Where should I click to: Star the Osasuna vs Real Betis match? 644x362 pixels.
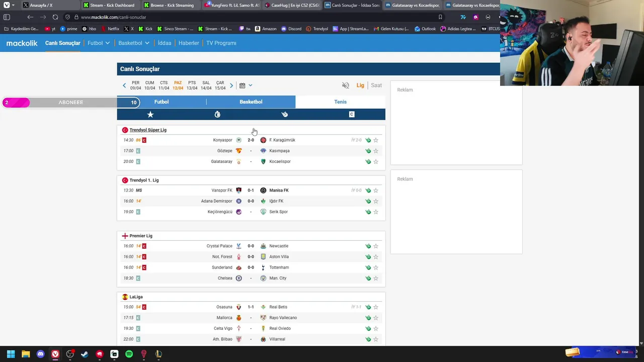point(376,307)
